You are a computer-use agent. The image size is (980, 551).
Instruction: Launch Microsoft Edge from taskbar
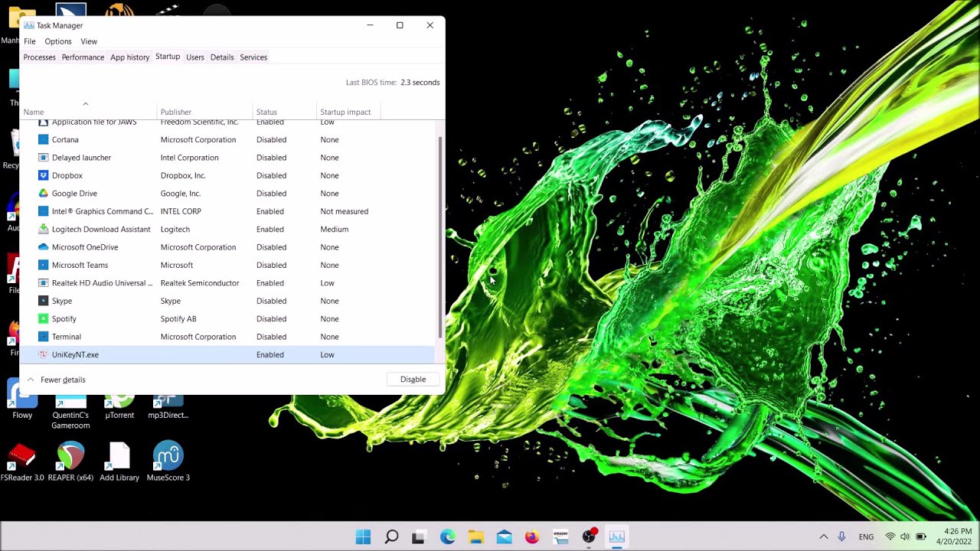point(447,537)
